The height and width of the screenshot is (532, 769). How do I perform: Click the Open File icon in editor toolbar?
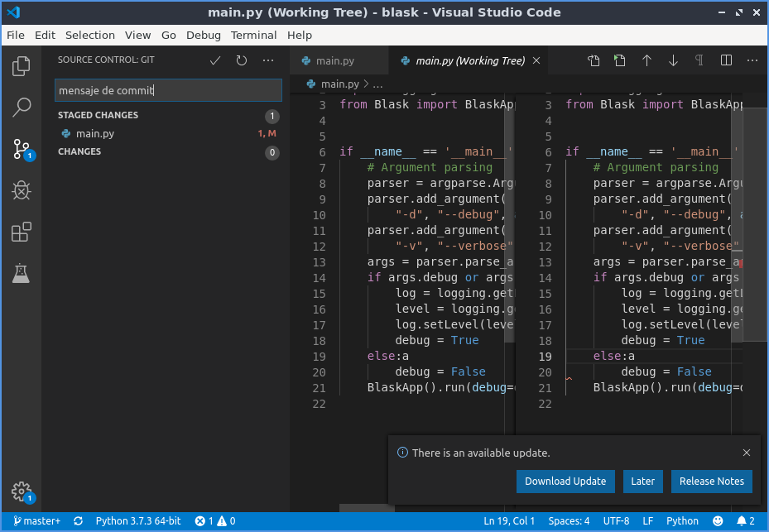tap(594, 60)
